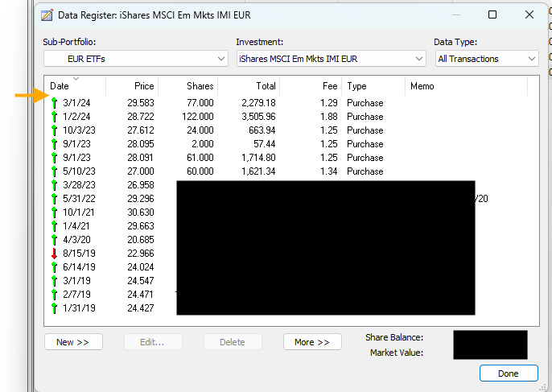Click total value 3,505.96
The image size is (552, 392).
[259, 117]
